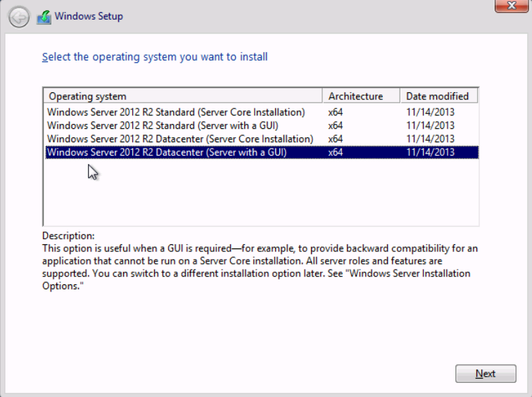Select the highlighted Datacenter Server with a GUI entry
The image size is (532, 397).
click(x=262, y=152)
